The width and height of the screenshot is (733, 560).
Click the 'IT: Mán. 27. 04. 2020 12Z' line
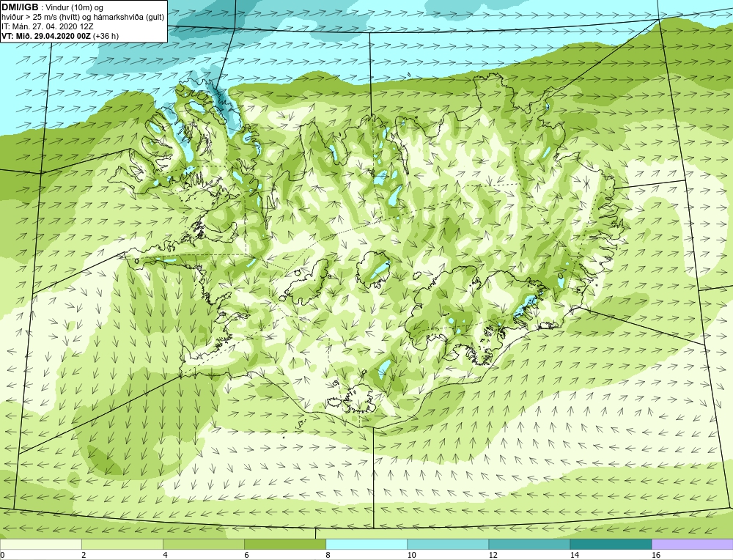(47, 26)
